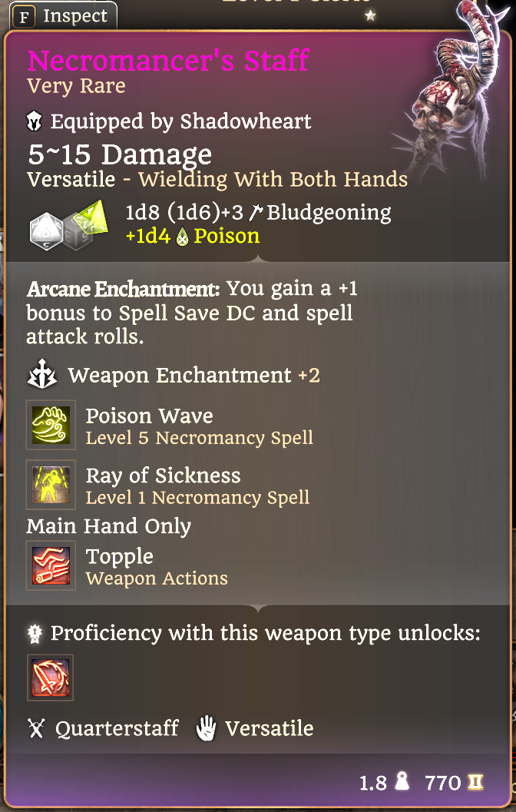Click the F key hint on Inspect
Viewport: 516px width, 812px height.
pos(25,18)
